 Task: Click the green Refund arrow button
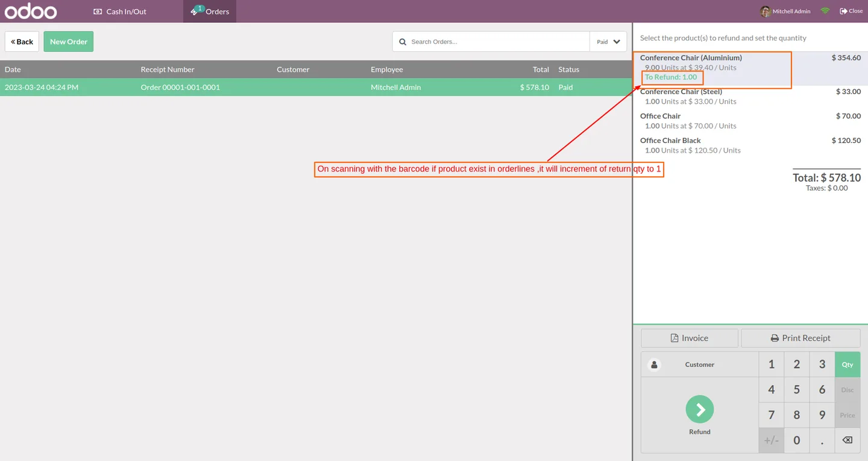coord(700,410)
